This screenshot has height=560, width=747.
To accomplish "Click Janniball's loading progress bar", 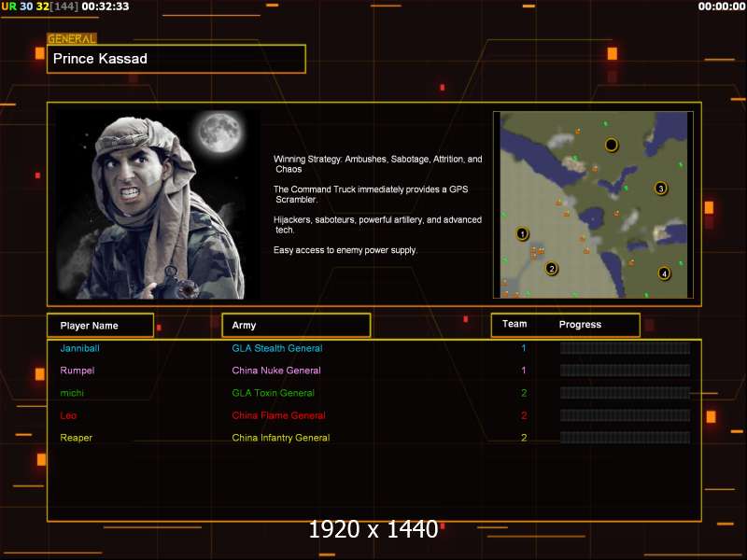I will coord(625,348).
